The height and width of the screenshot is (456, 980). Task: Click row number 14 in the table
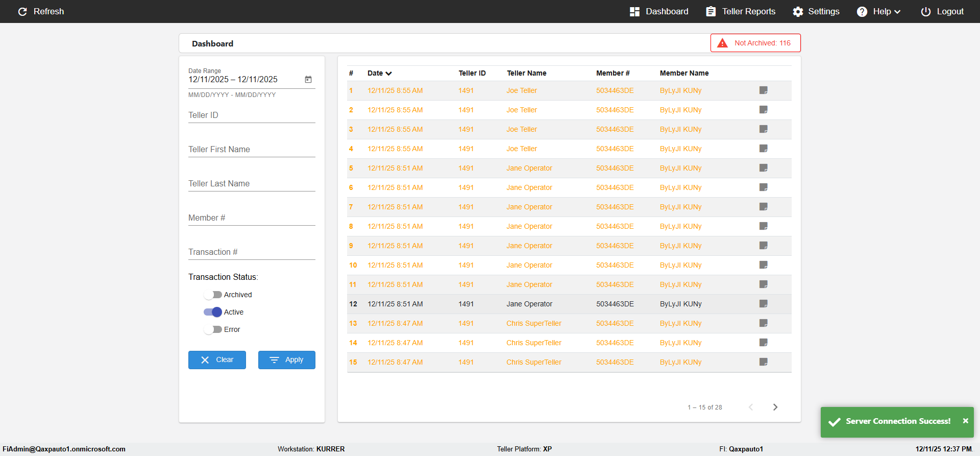[353, 343]
